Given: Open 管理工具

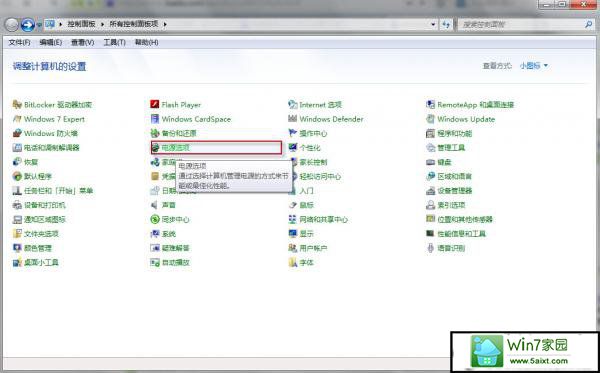Looking at the screenshot, I should click(445, 148).
